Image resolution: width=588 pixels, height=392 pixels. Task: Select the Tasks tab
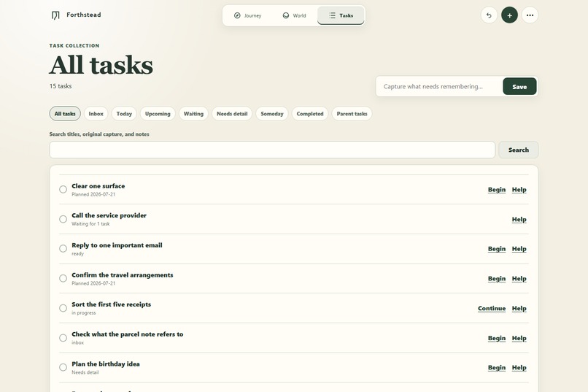pos(341,15)
